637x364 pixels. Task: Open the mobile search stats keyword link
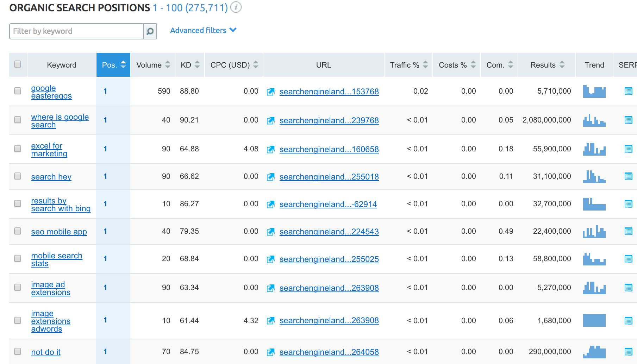click(57, 260)
